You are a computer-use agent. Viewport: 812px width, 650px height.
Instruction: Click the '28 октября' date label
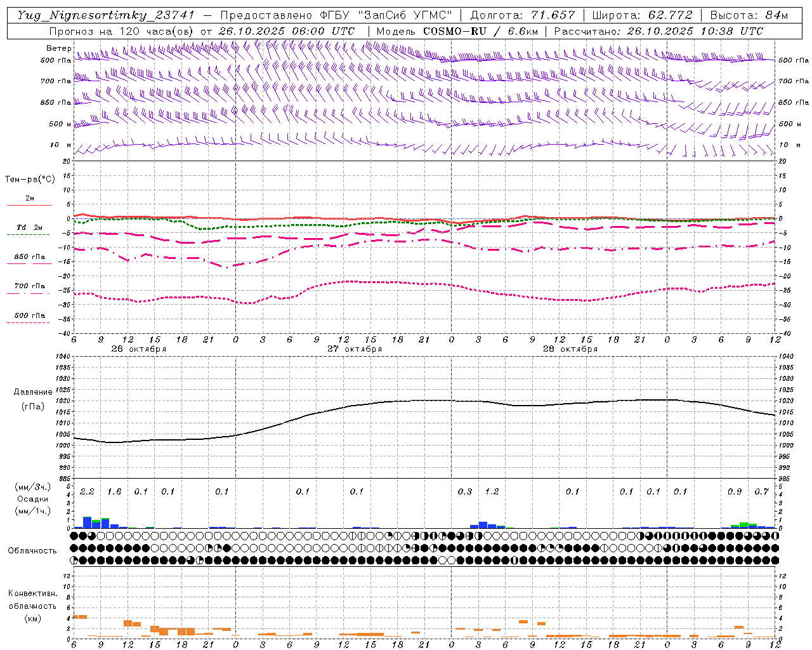[570, 349]
